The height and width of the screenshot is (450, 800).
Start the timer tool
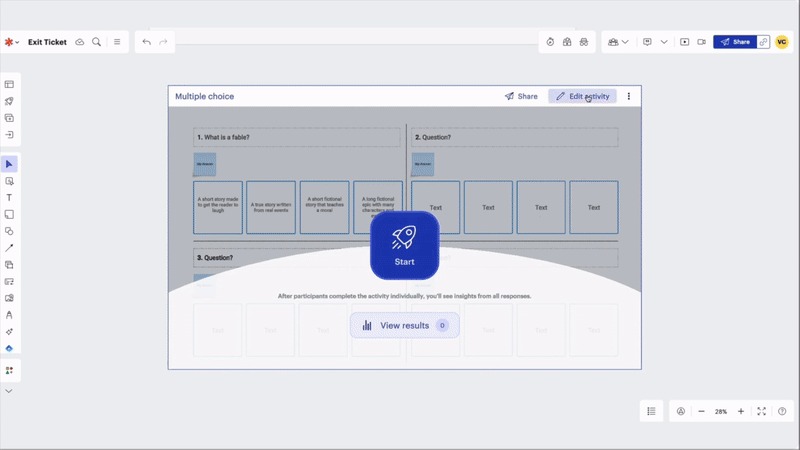coord(550,42)
